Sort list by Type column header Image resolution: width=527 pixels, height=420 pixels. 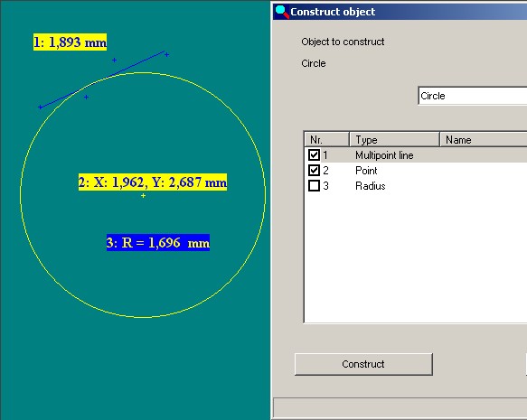pyautogui.click(x=394, y=139)
